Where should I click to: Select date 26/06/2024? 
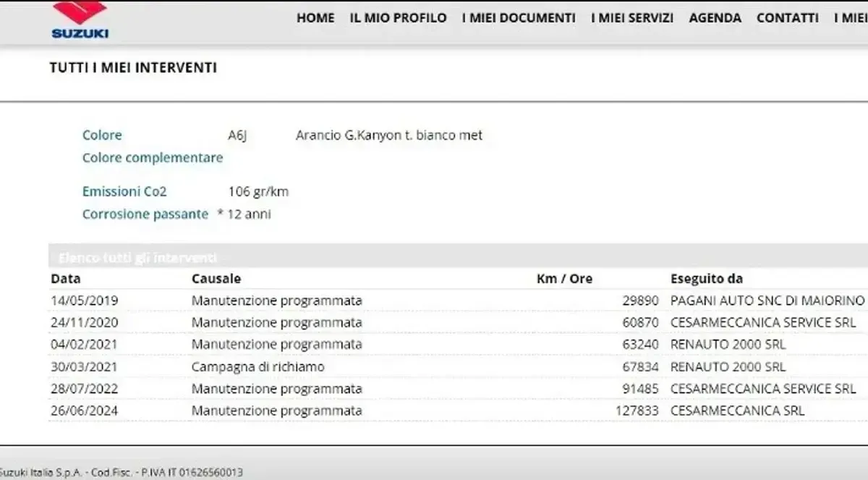[85, 411]
